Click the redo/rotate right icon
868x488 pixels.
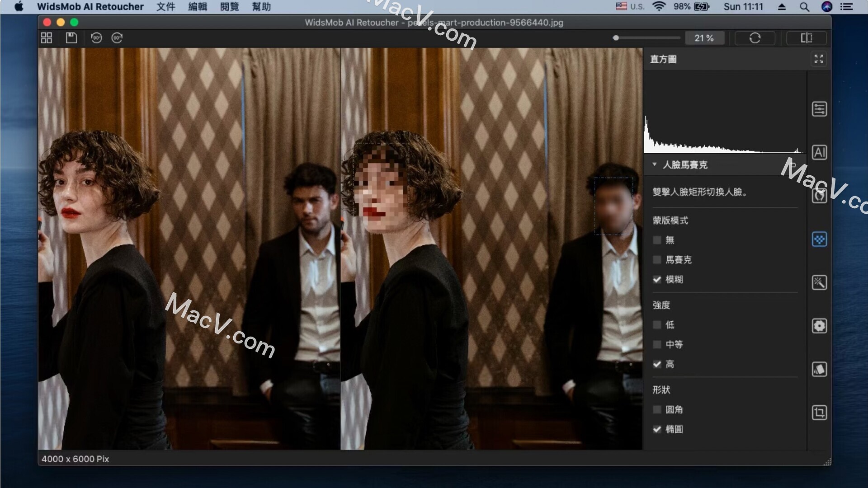coord(118,38)
